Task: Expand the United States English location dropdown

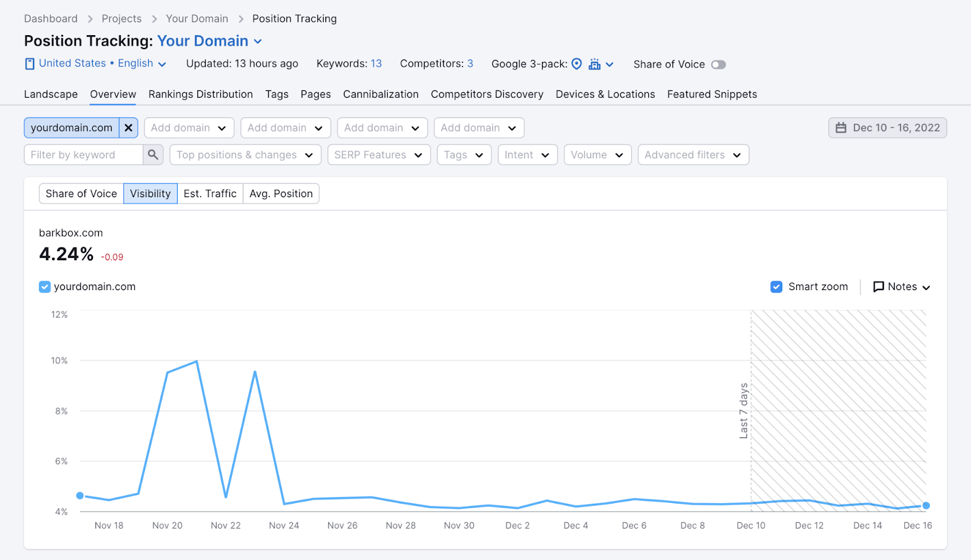Action: [x=163, y=64]
